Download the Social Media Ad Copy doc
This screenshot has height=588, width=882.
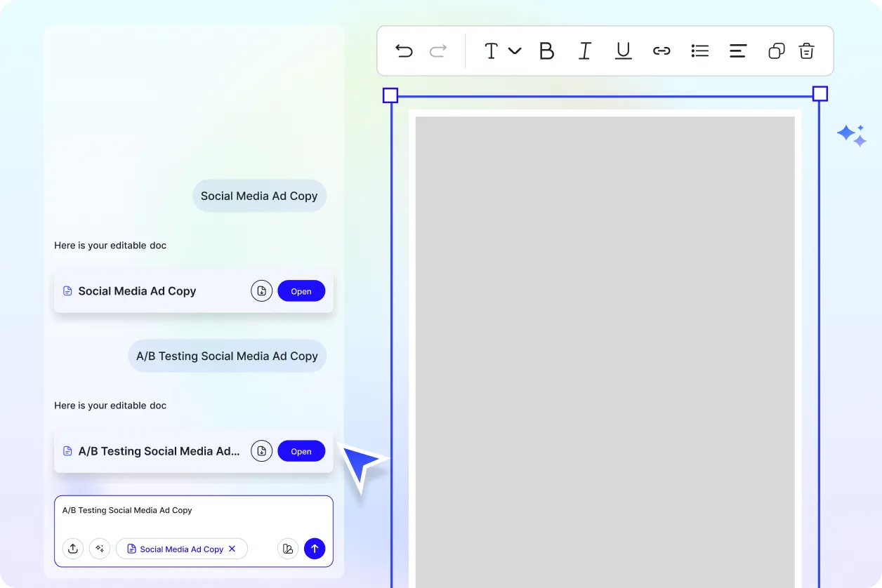click(261, 291)
